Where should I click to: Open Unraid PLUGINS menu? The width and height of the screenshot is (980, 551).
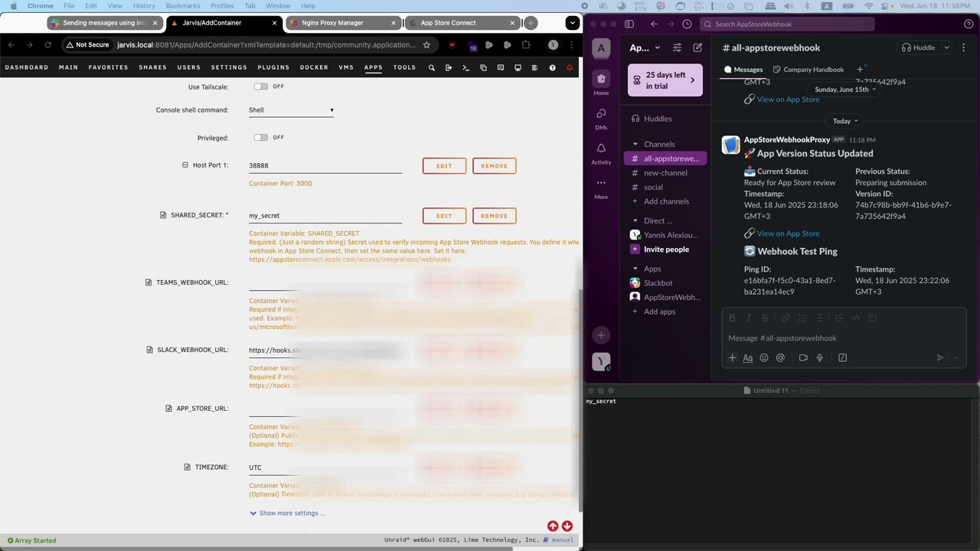pos(273,67)
